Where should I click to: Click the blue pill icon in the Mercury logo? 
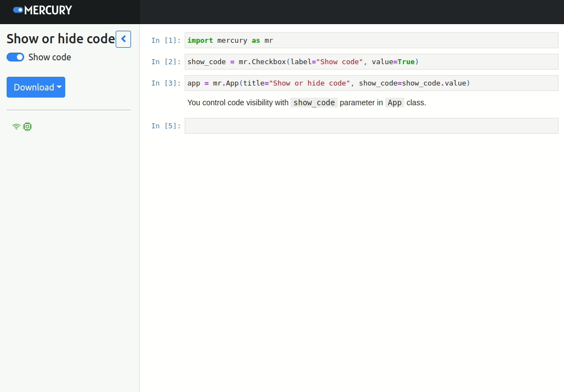pos(18,10)
